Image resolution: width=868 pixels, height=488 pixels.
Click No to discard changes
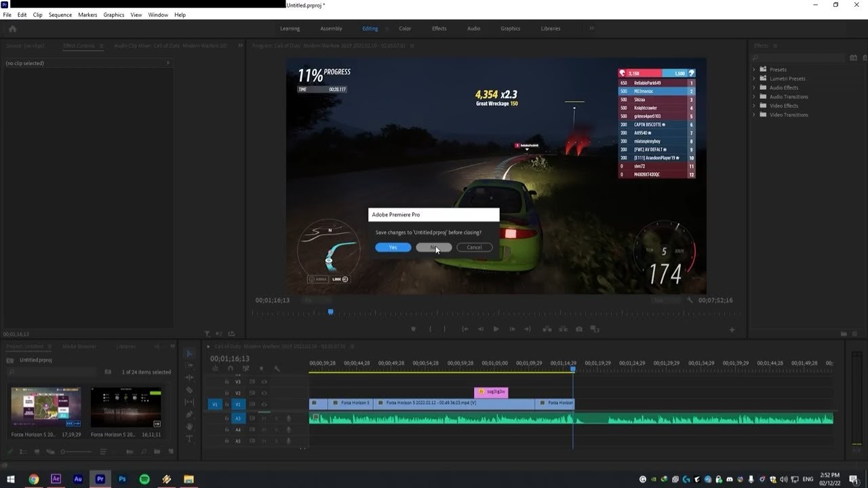point(434,247)
